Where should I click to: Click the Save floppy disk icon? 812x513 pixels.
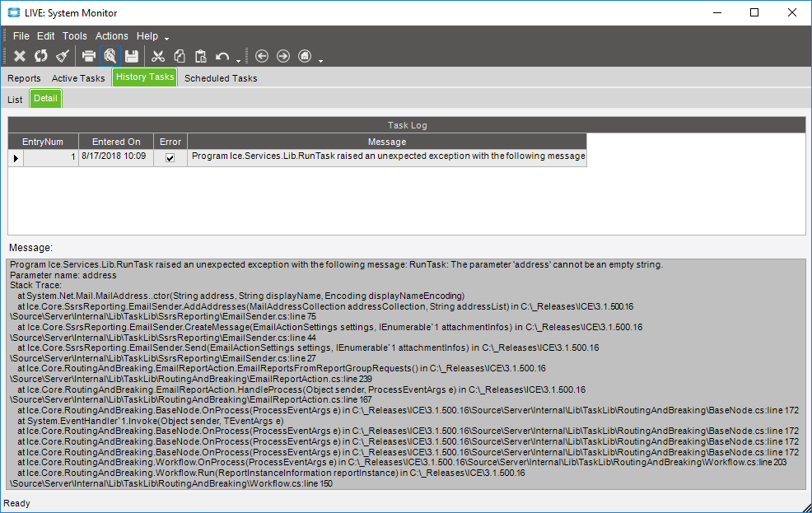click(132, 56)
